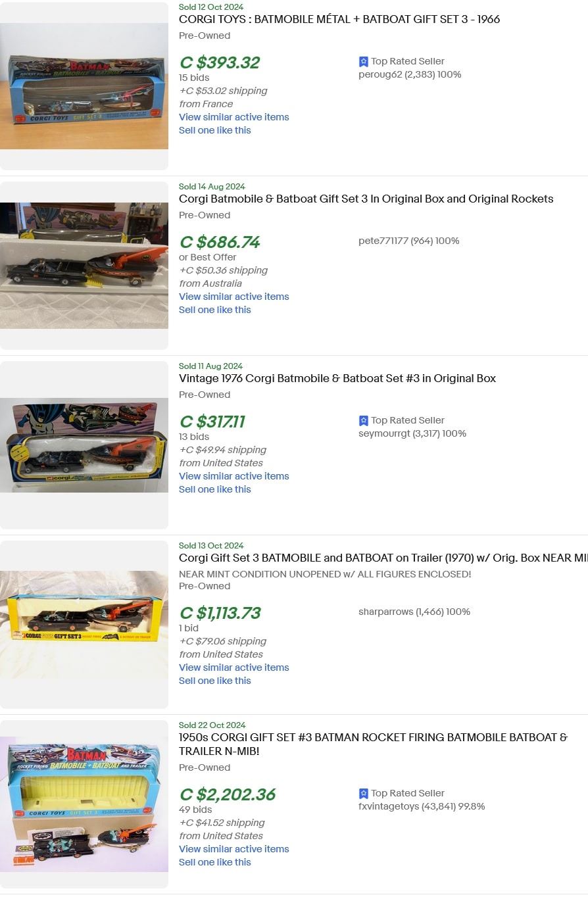
Task: Open the CORGI TOYS Batmobile Métal listing thumbnail
Action: (84, 86)
